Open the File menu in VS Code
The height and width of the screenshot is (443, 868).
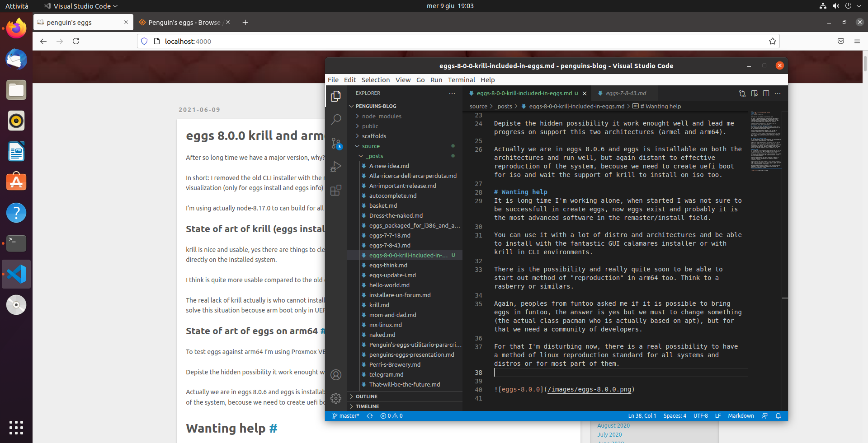click(x=333, y=80)
